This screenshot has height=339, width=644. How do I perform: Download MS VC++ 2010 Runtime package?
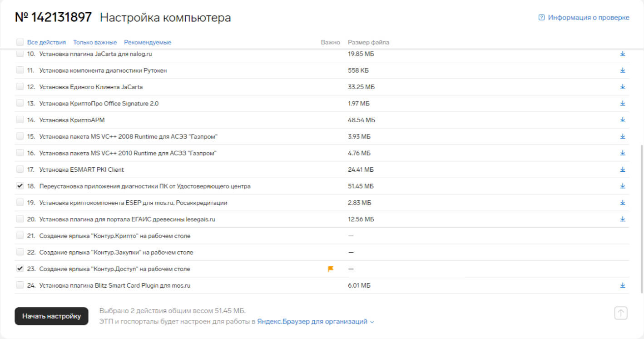coord(623,153)
